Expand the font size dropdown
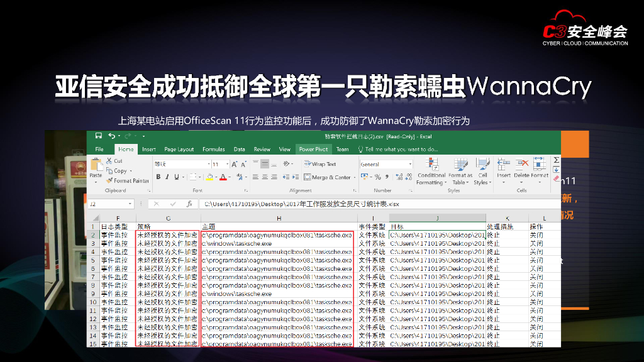Screen dimensions: 644x362 (x=226, y=164)
